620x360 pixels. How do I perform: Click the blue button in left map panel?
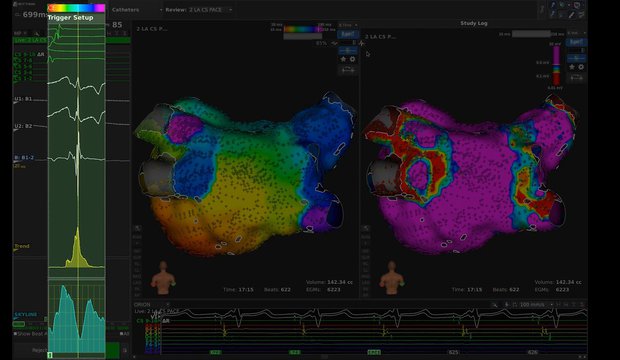click(x=348, y=34)
